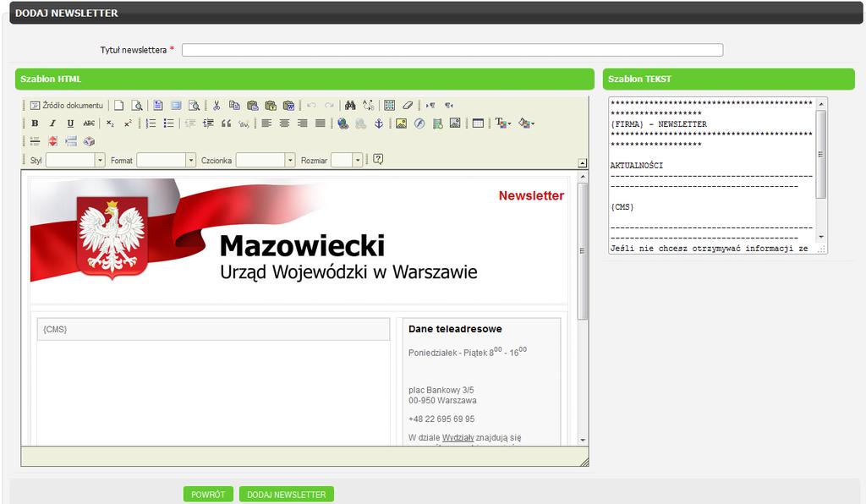Toggle underline formatting
This screenshot has width=866, height=504.
pyautogui.click(x=70, y=123)
